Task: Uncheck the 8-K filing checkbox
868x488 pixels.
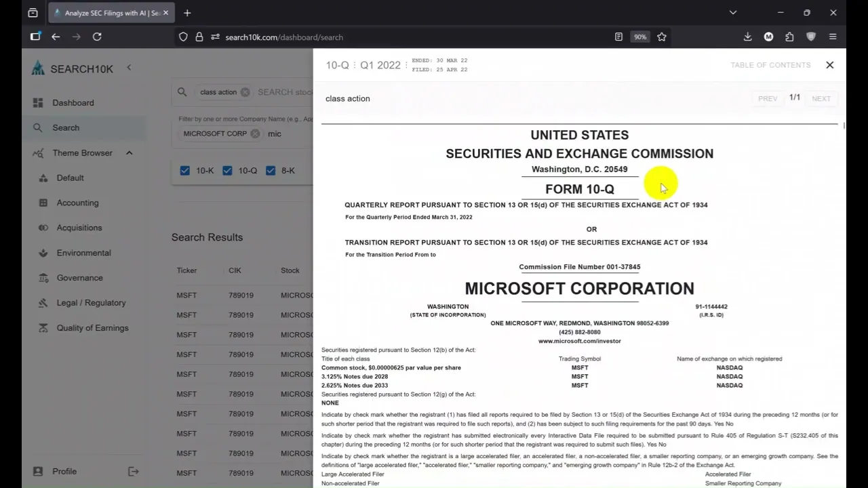Action: coord(271,171)
